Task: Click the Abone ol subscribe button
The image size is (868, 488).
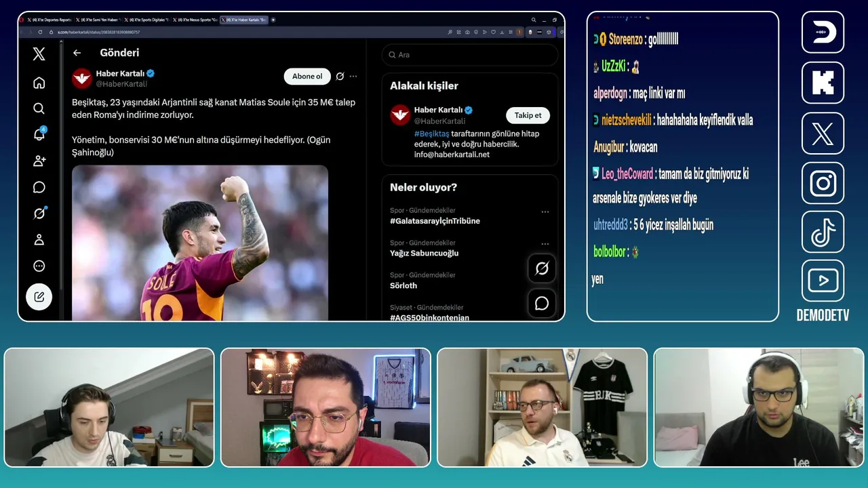Action: pos(307,77)
